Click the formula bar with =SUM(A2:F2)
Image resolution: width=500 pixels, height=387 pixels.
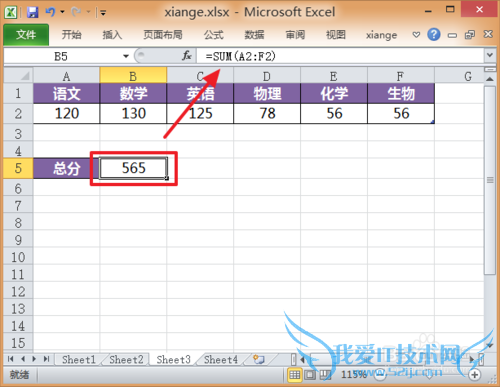click(x=340, y=56)
